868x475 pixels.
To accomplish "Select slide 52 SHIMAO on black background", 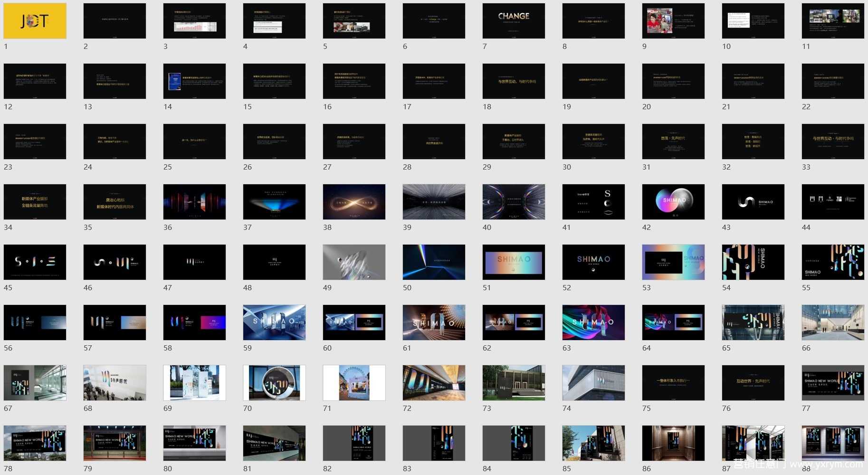I will click(x=593, y=262).
